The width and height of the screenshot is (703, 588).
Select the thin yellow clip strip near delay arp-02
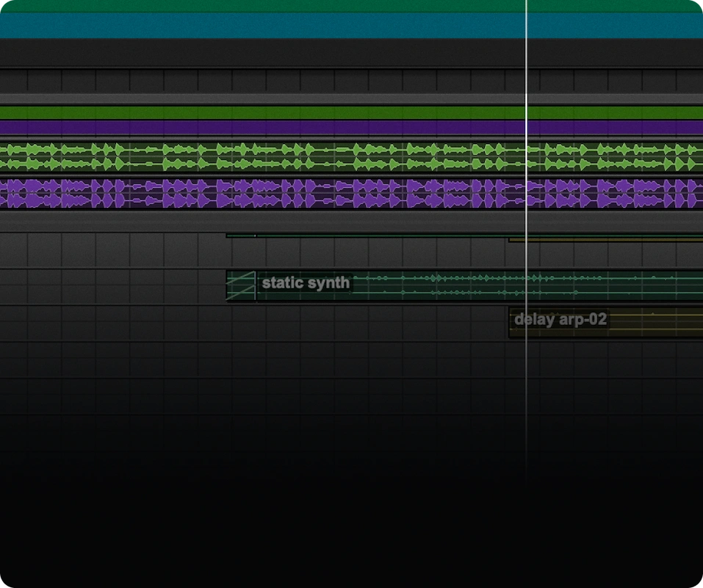point(602,240)
